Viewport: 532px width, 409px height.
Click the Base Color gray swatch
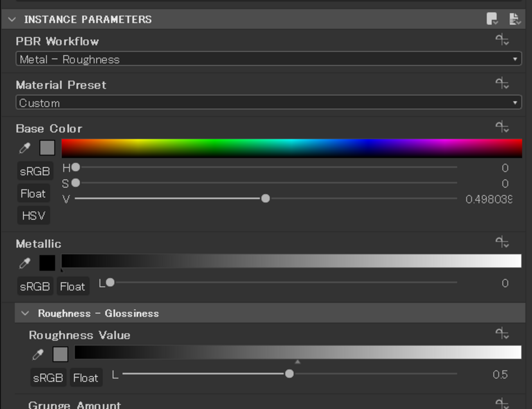(47, 148)
